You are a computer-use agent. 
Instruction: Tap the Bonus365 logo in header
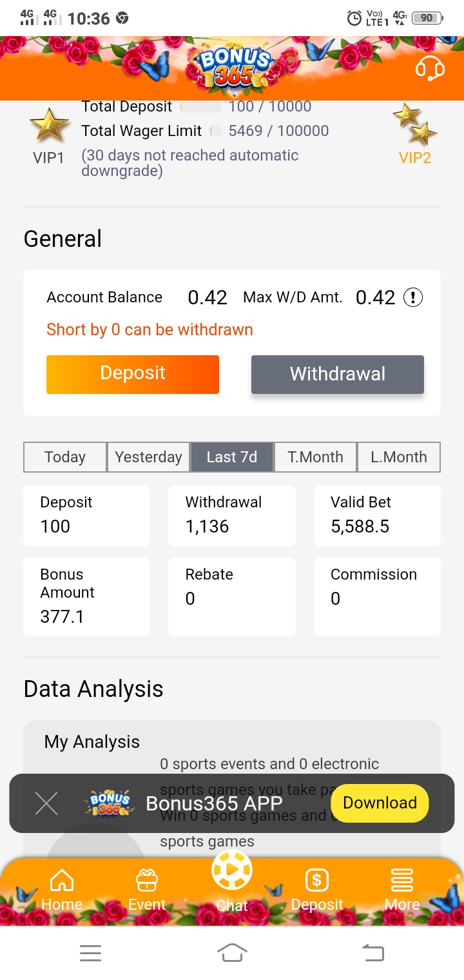[x=233, y=68]
